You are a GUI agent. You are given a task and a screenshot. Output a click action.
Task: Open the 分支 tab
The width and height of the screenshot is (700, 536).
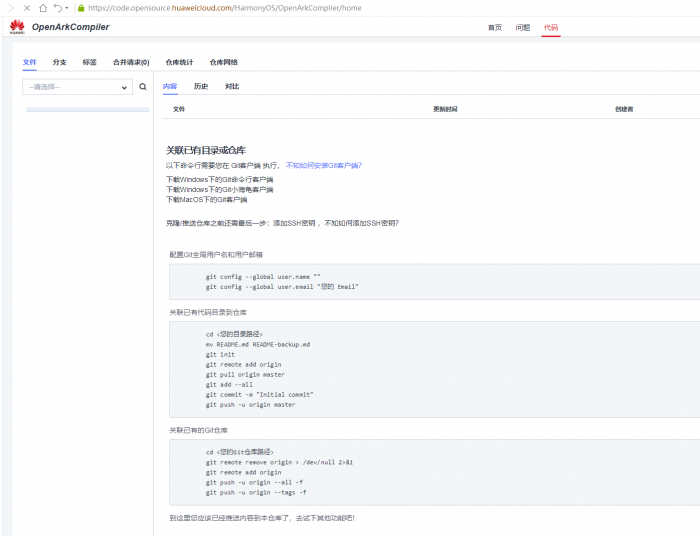coord(60,62)
